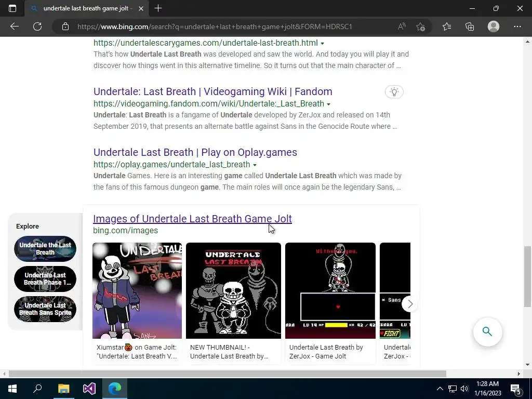Click the horizontal scrollbar thumb
This screenshot has height=399, width=532.
coord(228,374)
